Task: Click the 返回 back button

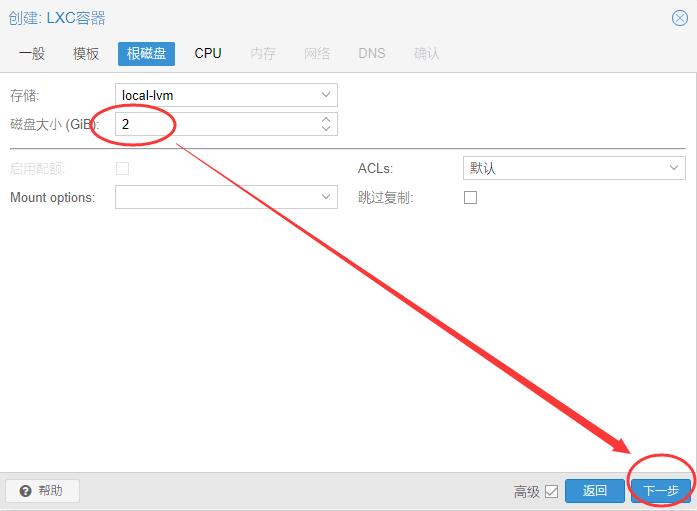Action: [x=594, y=491]
